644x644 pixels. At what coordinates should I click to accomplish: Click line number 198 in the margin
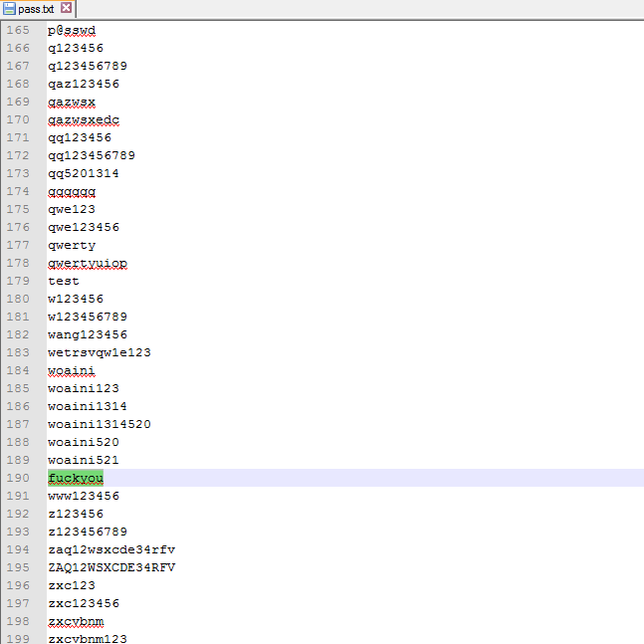(18, 621)
